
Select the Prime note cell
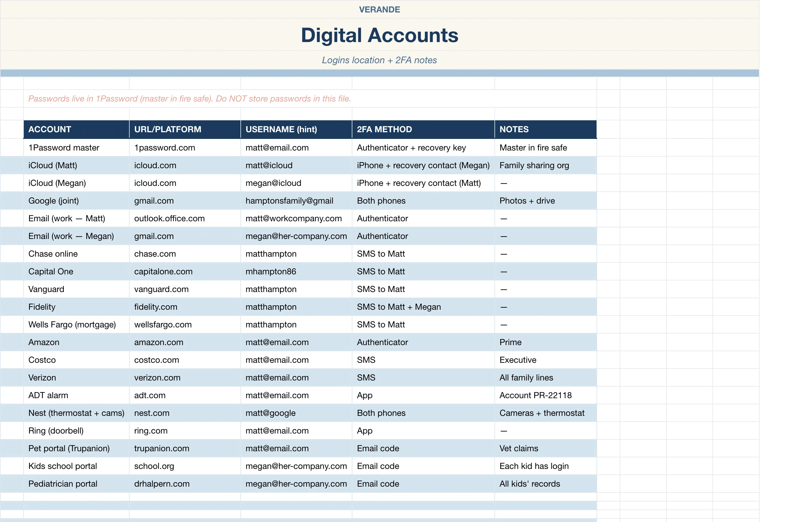(x=545, y=342)
